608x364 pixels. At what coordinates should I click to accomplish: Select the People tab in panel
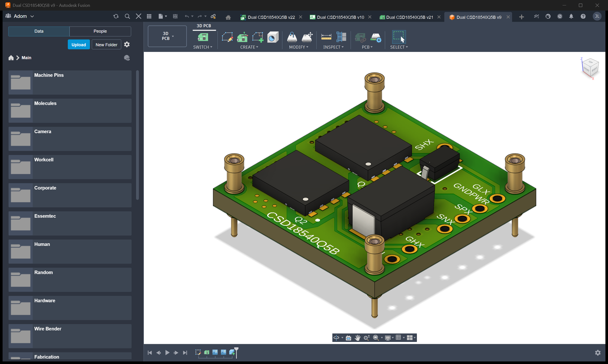[100, 31]
